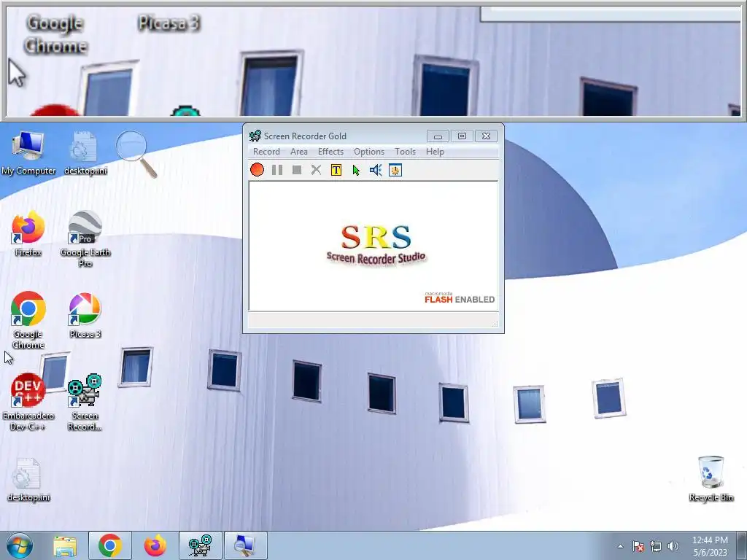Toggle the green cursor effects icon

pos(356,170)
